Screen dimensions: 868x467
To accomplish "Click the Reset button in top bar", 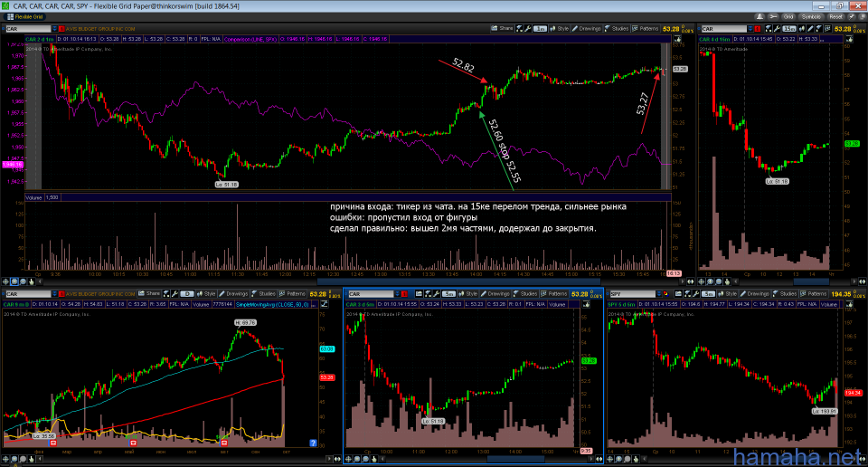I will [x=835, y=16].
